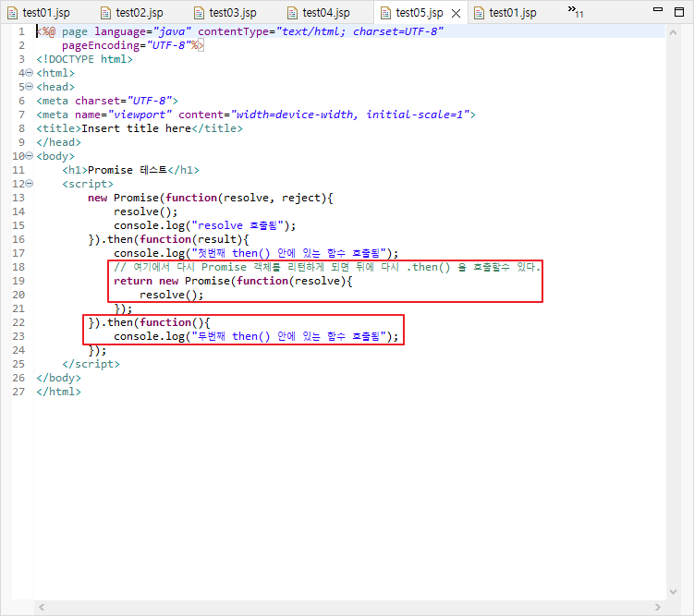Screen dimensions: 694x616
Task: Click 'return new Promise(function(resolve){' line
Action: (233, 281)
